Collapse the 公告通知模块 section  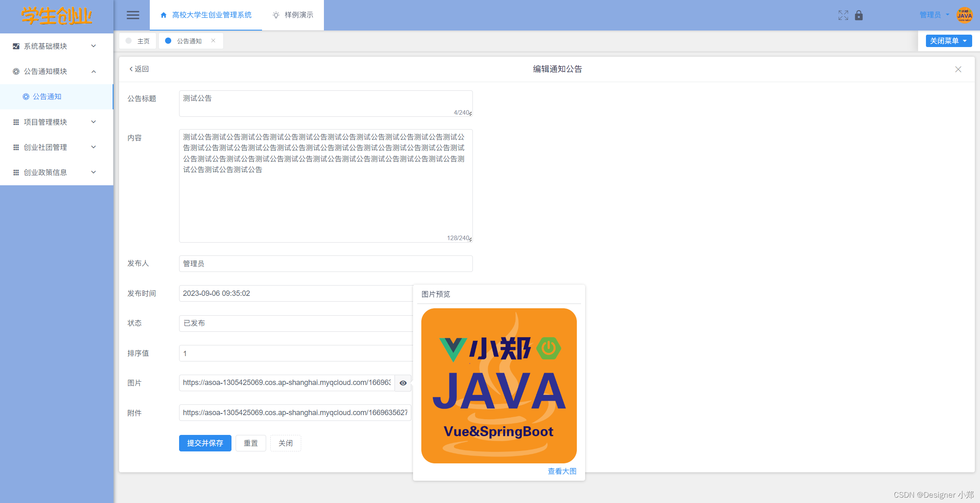(57, 71)
